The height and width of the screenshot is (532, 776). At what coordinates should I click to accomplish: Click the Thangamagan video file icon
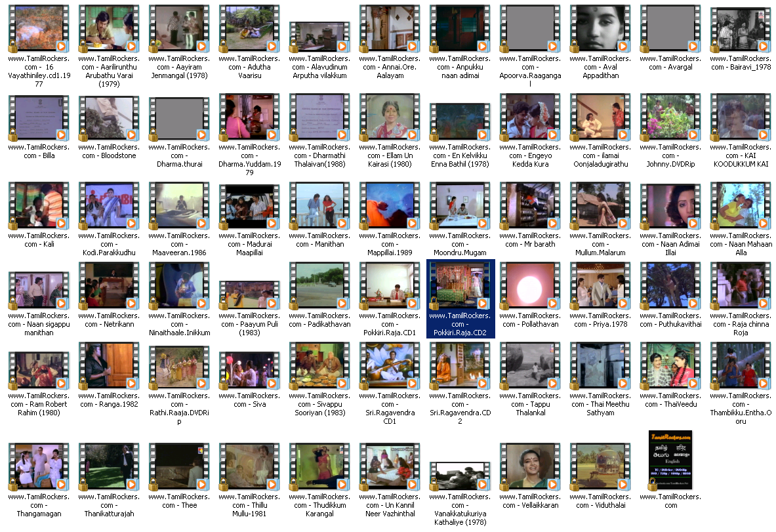tap(39, 467)
